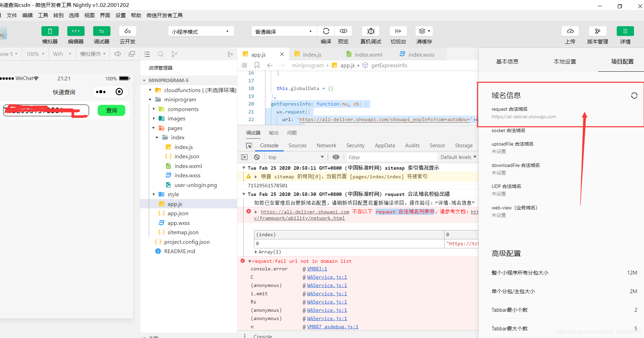Open the ali-deliver.showapi.com error link
Screen dimensions: 644x338
point(305,212)
